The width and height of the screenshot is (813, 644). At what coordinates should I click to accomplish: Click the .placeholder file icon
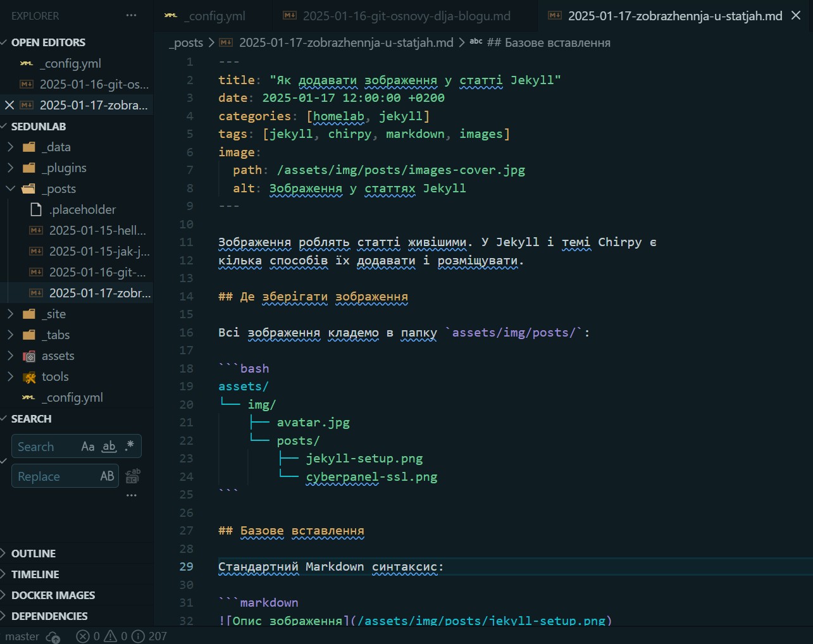(x=36, y=209)
